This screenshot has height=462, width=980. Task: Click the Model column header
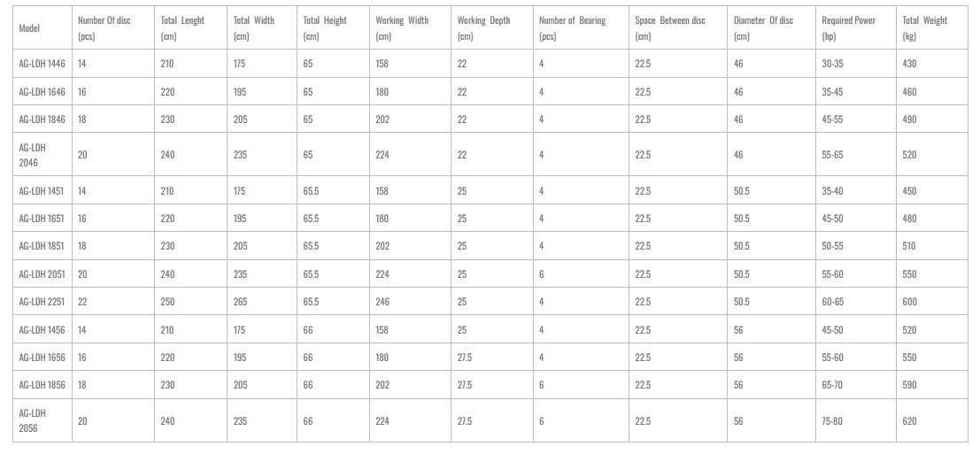pos(29,28)
